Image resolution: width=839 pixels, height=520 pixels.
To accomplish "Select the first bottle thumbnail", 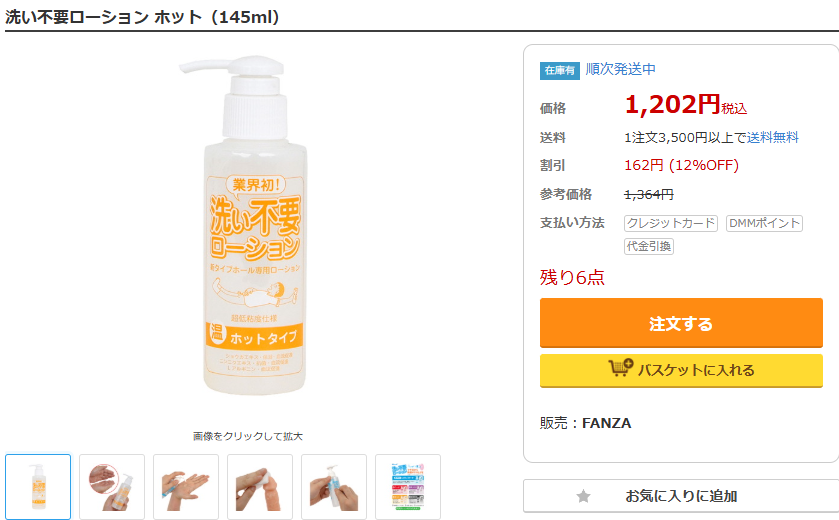I will coord(38,487).
